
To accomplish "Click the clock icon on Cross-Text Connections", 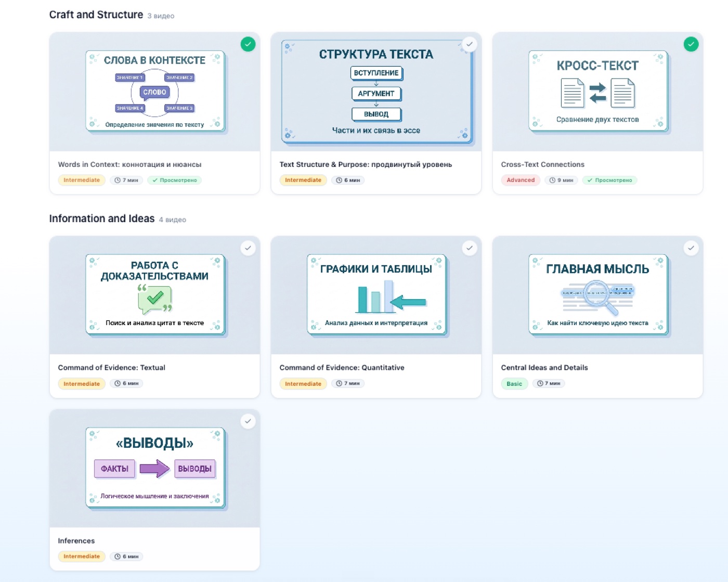I will (552, 180).
